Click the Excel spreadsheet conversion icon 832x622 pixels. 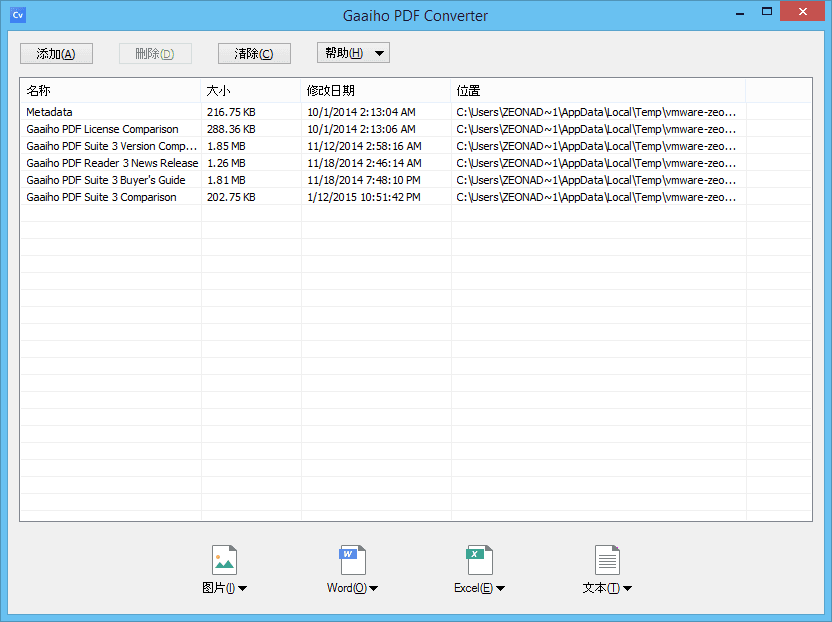pyautogui.click(x=480, y=560)
